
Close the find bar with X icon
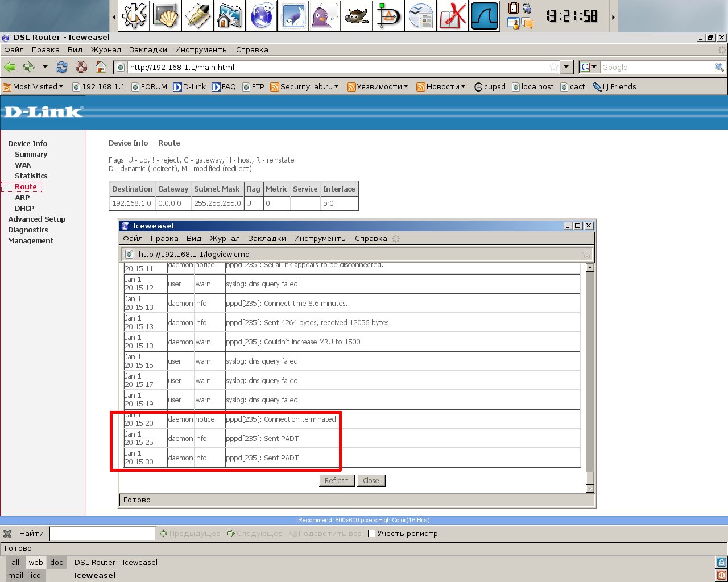tap(7, 534)
